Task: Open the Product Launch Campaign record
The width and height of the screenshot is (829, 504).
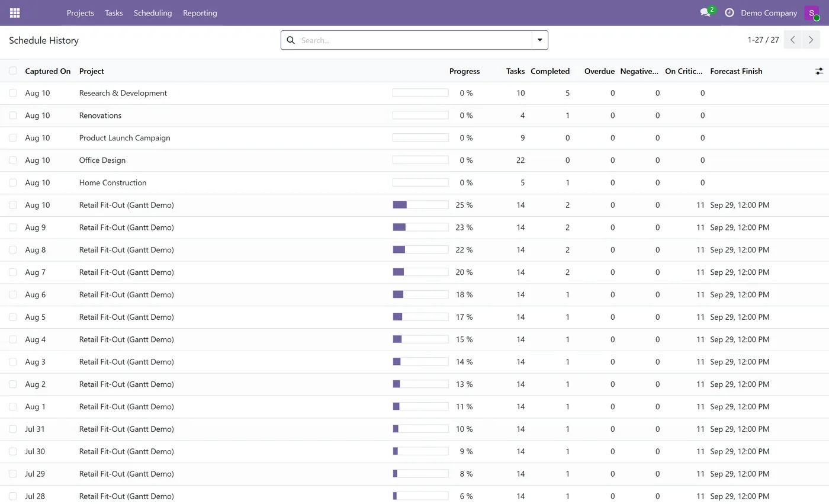Action: coord(124,138)
